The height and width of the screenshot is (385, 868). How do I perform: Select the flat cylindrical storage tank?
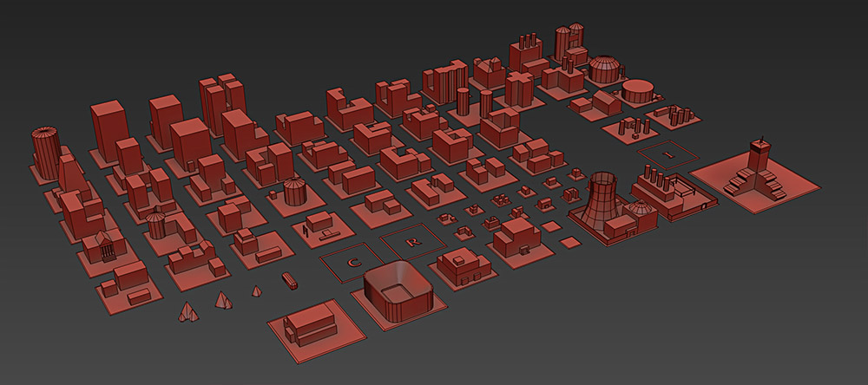[640, 90]
